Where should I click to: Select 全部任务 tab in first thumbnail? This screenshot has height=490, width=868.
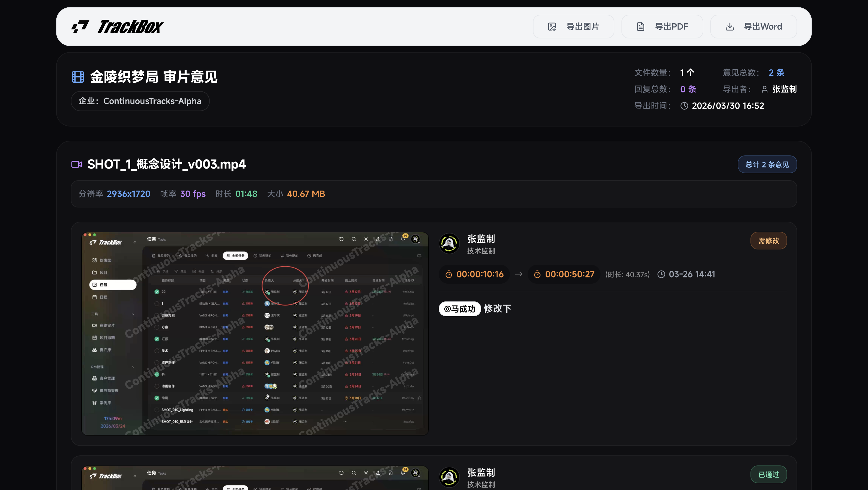236,256
